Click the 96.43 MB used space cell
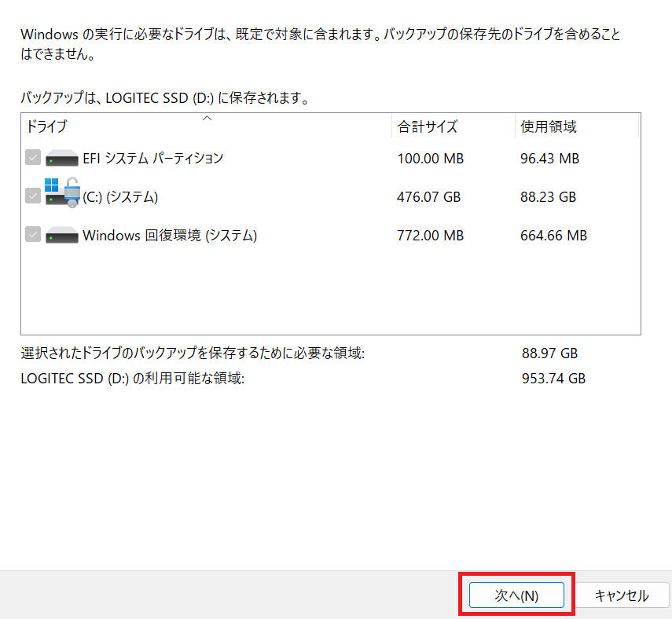Screen dimensions: 672x619 pyautogui.click(x=549, y=159)
